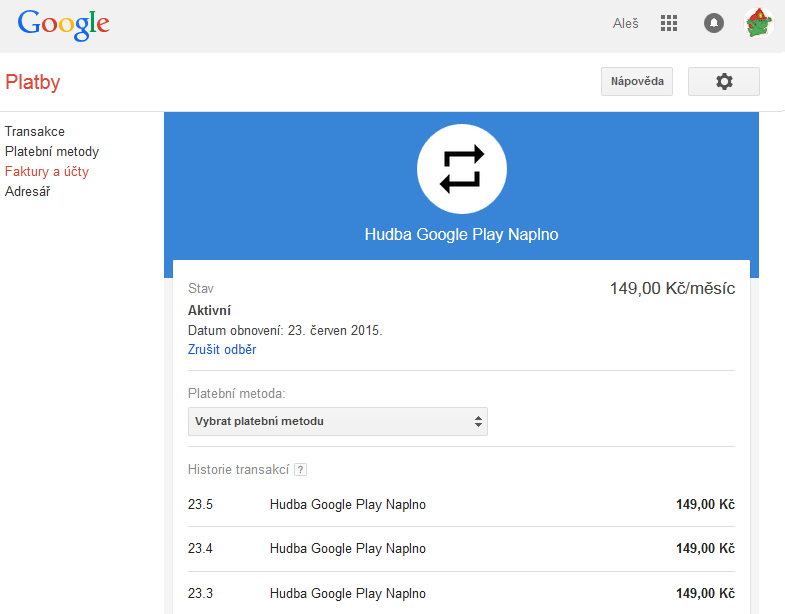Click the 149,00 Kč amount for 23.4
This screenshot has height=614, width=785.
(705, 548)
